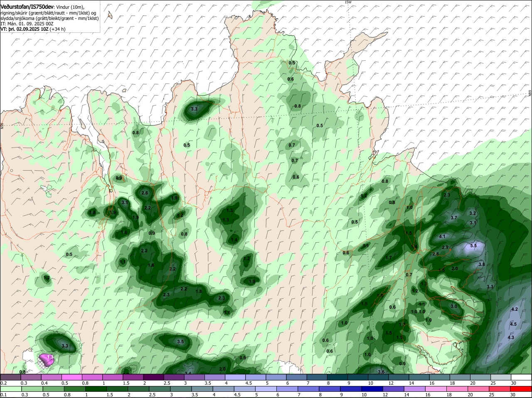
Task: Click the white snow legend swatch at 30
Action: coord(521,377)
